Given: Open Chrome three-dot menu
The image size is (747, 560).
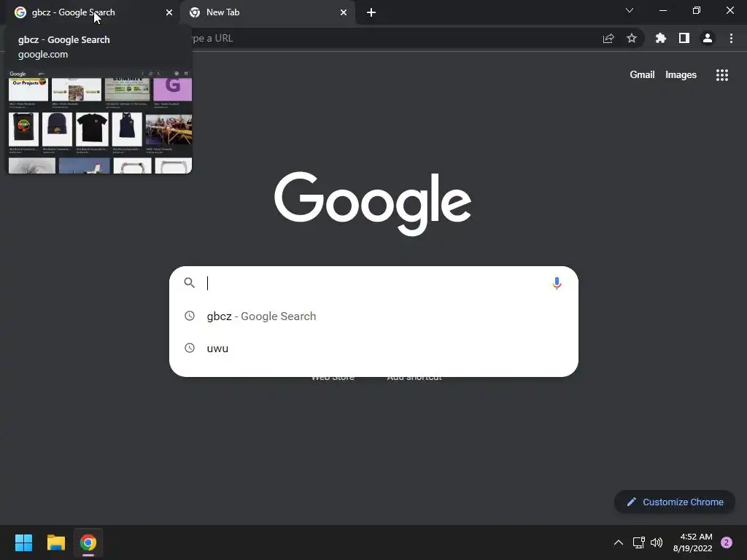Looking at the screenshot, I should point(731,38).
